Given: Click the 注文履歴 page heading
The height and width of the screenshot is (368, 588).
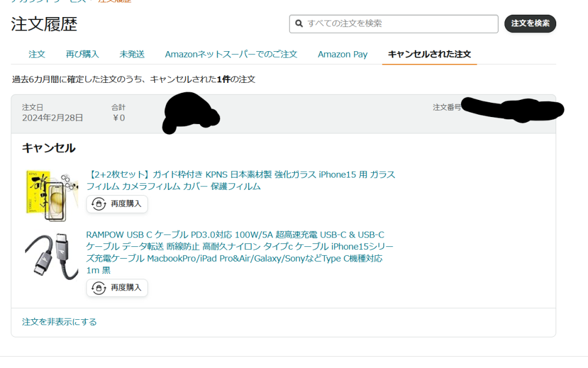Looking at the screenshot, I should tap(44, 24).
